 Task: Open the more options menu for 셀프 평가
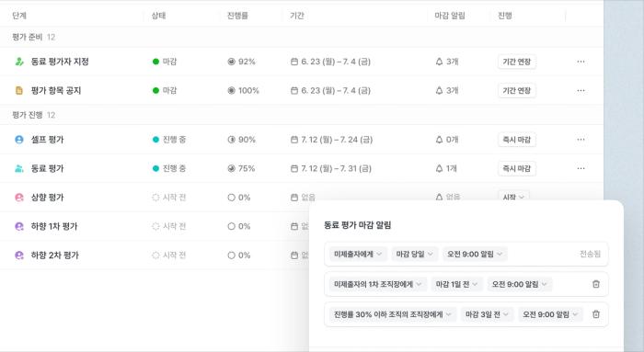pos(581,140)
